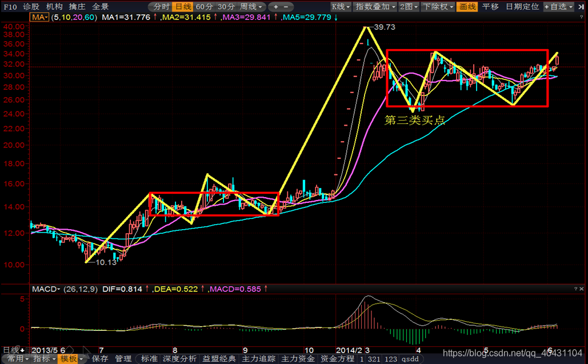588x364 pixels.
Task: Close the MACD sub-panel
Action: (582, 289)
